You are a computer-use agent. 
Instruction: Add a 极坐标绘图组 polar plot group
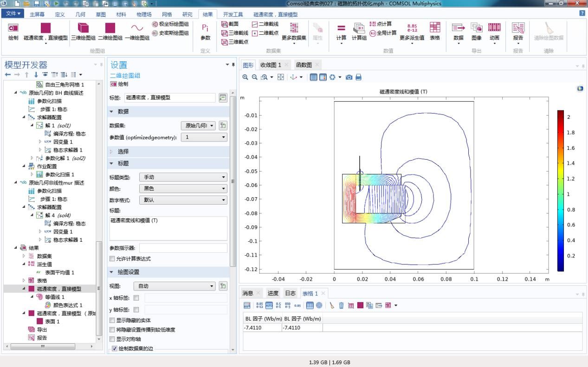click(170, 24)
